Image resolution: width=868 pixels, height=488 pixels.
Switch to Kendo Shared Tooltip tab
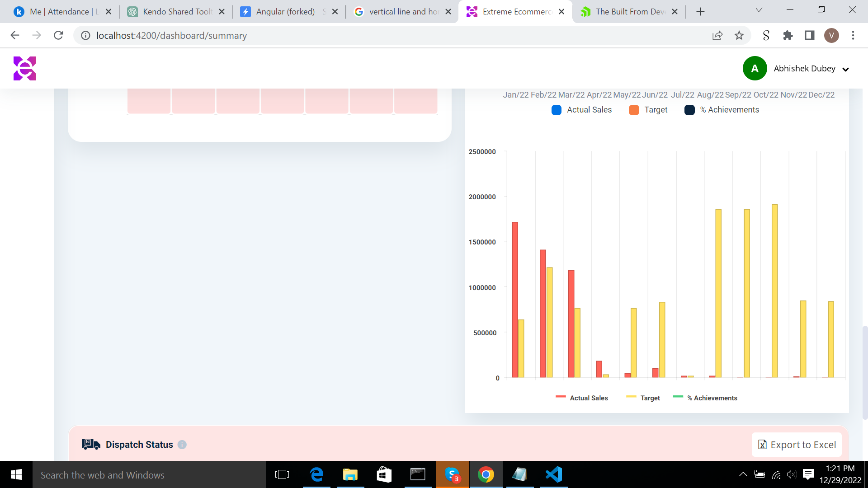(176, 12)
